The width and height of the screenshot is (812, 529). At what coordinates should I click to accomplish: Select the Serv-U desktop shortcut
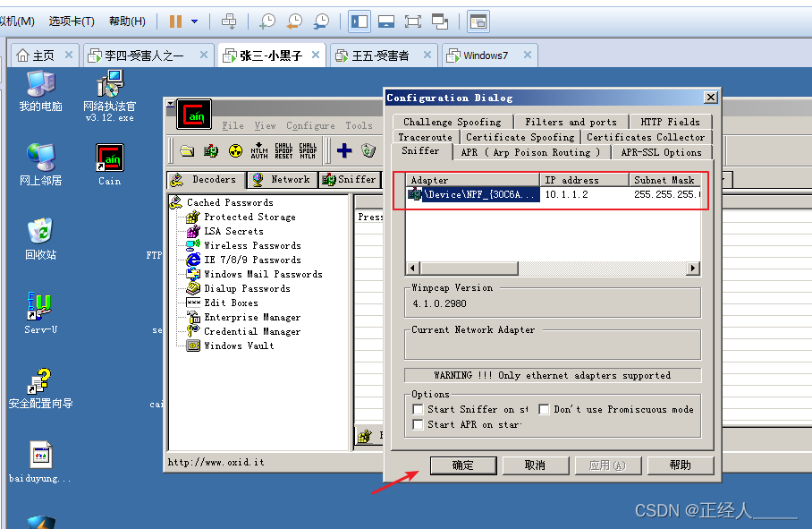click(x=41, y=313)
